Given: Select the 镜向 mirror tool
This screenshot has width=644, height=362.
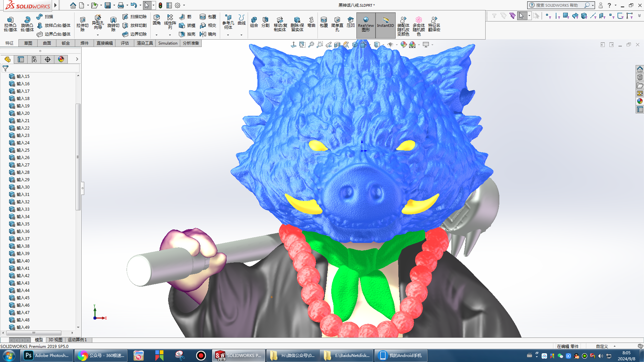Looking at the screenshot, I should click(x=208, y=34).
